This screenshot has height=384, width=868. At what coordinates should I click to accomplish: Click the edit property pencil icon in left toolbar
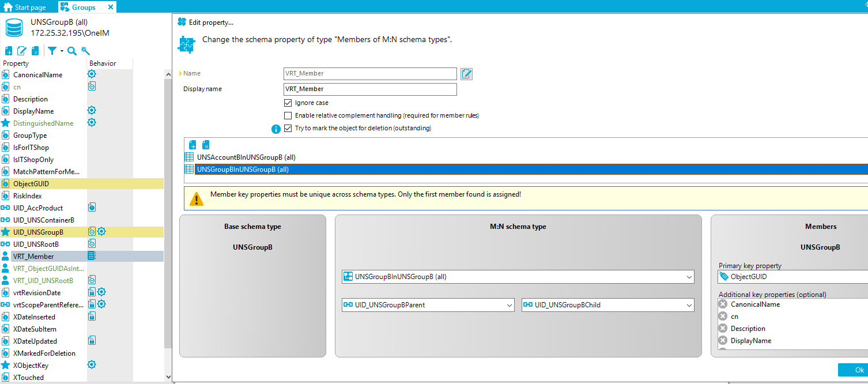22,51
